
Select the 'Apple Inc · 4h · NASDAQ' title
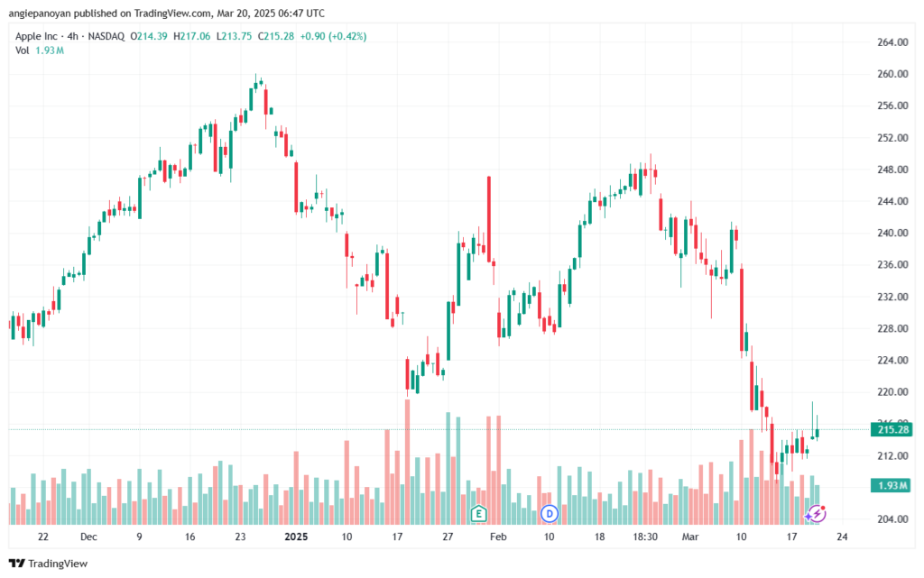click(69, 36)
